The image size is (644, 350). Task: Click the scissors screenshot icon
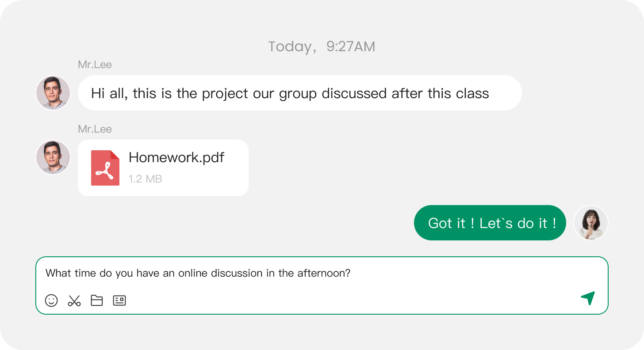pos(74,301)
